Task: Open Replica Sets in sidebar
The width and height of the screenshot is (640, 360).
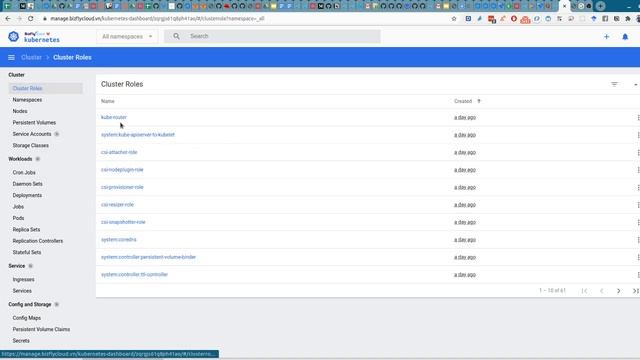Action: [26, 229]
